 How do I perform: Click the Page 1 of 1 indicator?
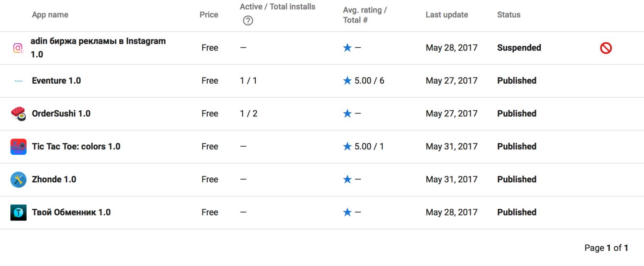click(606, 248)
